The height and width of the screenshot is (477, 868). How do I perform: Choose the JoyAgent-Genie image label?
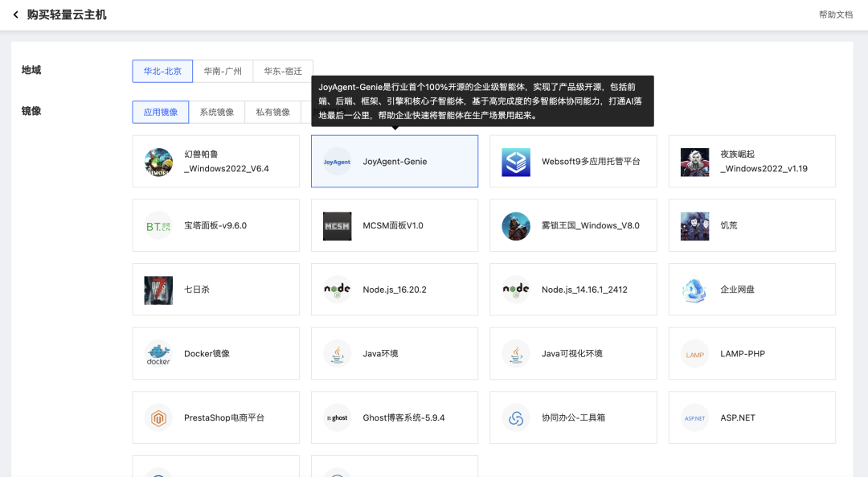click(395, 162)
